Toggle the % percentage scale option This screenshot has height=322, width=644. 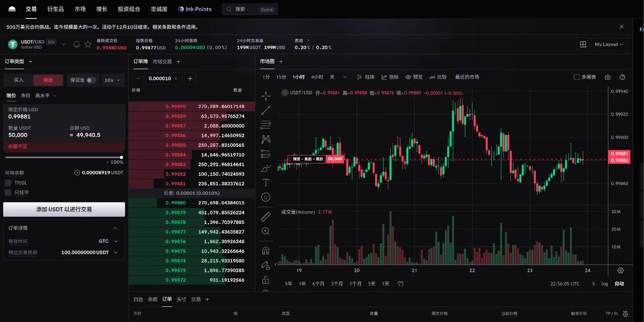(x=593, y=284)
